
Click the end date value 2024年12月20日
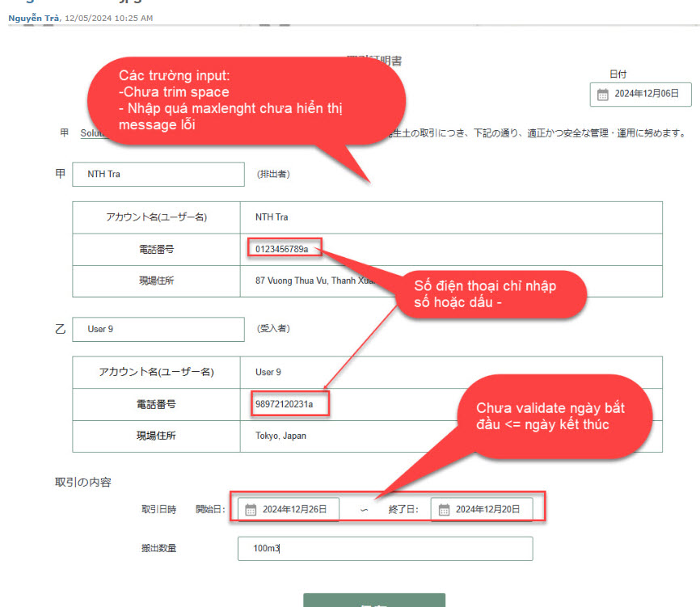point(487,509)
